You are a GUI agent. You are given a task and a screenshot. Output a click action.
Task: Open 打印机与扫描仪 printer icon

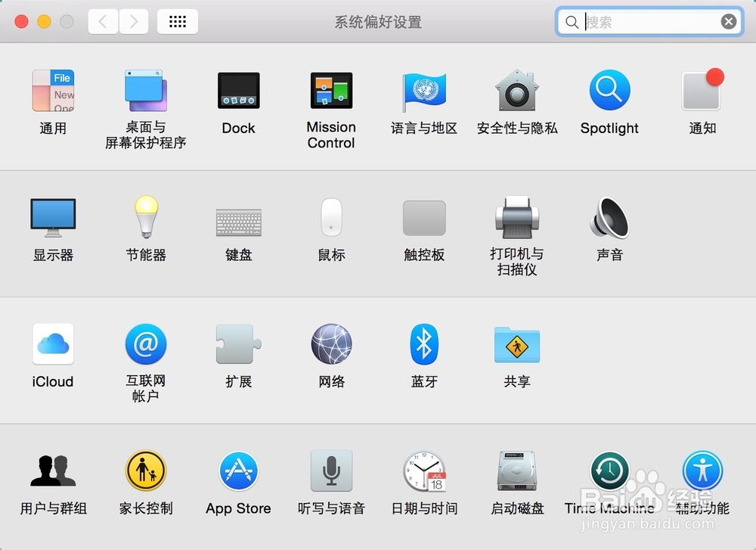(x=517, y=217)
